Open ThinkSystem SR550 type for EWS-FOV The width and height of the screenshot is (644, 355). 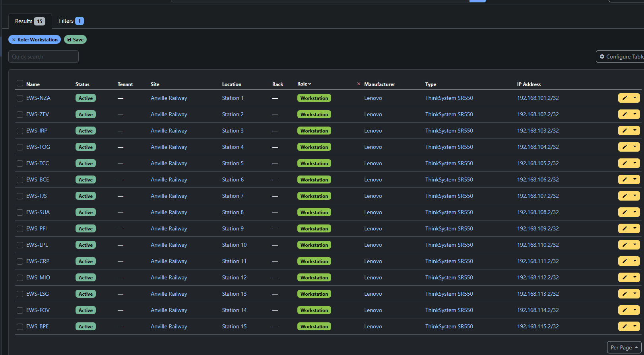[x=449, y=310]
